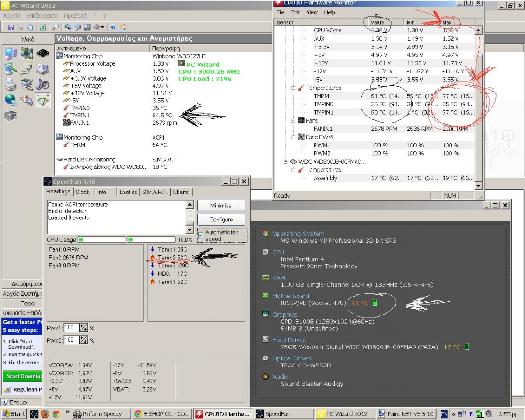The height and width of the screenshot is (420, 525).
Task: Open the File menu in Hardware Monitor
Action: (x=280, y=12)
